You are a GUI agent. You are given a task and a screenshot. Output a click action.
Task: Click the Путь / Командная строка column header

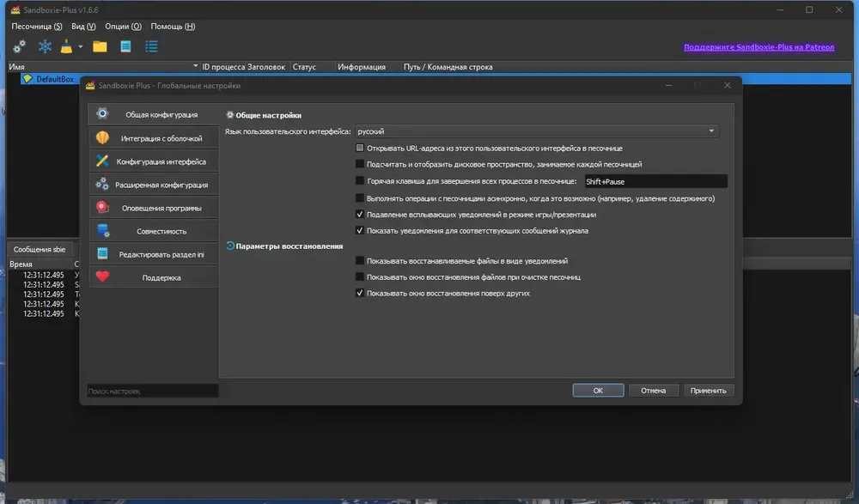[448, 67]
